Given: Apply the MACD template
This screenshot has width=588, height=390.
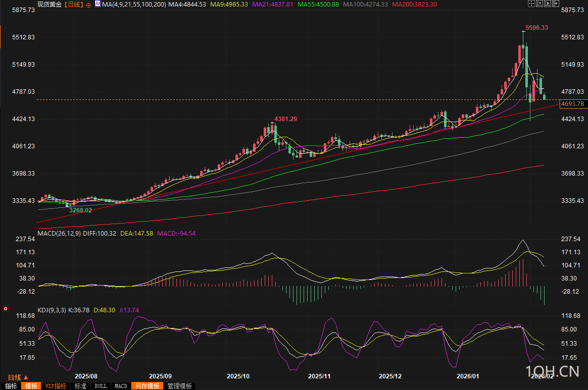Looking at the screenshot, I should [x=121, y=386].
